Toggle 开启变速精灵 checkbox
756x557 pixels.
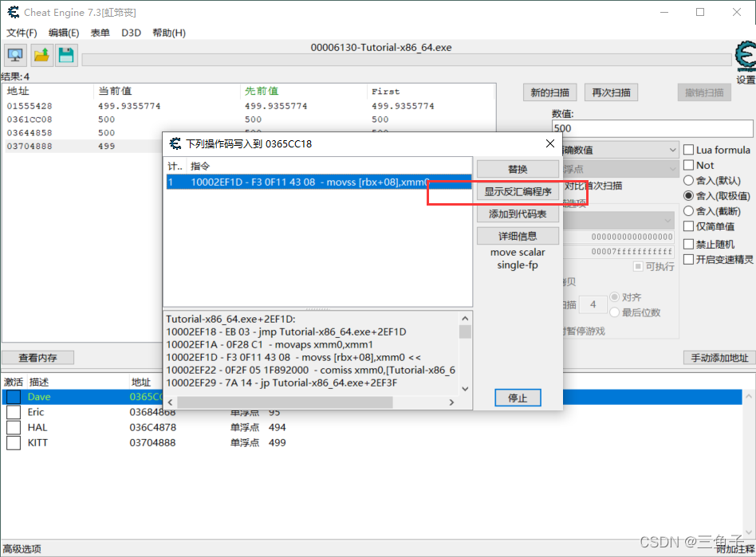689,260
